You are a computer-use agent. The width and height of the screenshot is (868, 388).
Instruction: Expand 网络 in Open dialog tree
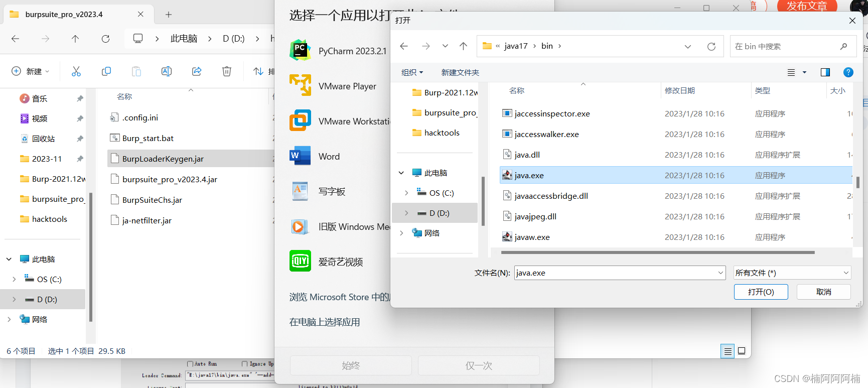pyautogui.click(x=401, y=233)
